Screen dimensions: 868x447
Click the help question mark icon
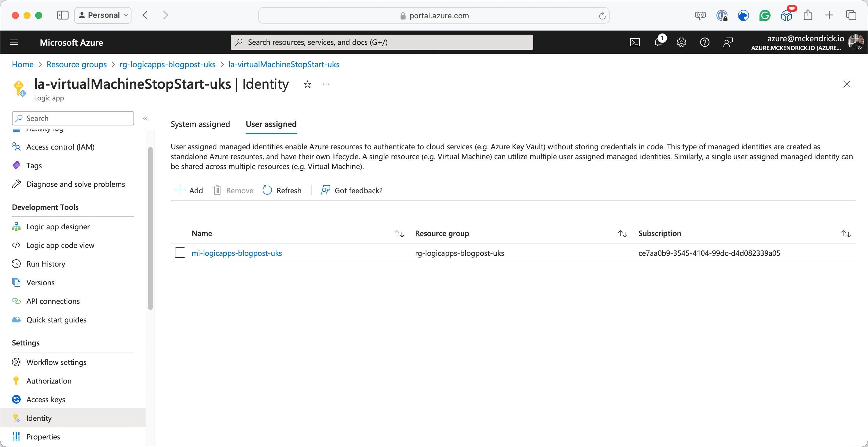click(x=705, y=42)
